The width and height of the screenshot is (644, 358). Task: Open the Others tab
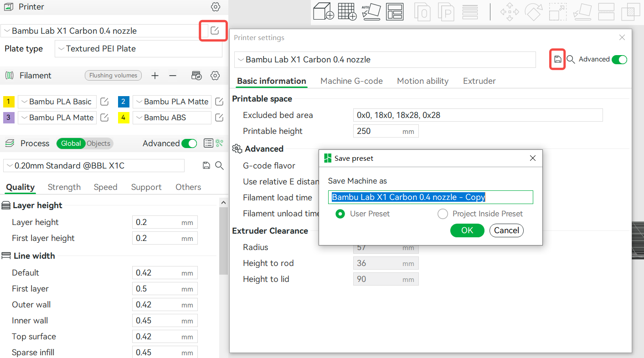188,187
